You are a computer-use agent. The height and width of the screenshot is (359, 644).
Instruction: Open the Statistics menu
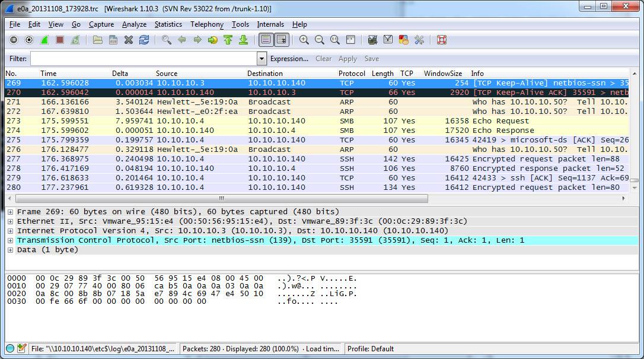click(168, 24)
